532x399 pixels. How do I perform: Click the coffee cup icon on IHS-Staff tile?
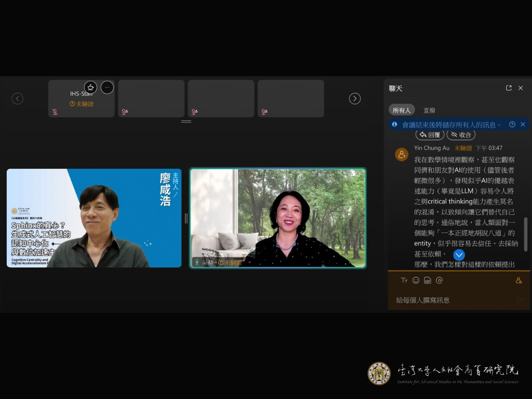[90, 87]
